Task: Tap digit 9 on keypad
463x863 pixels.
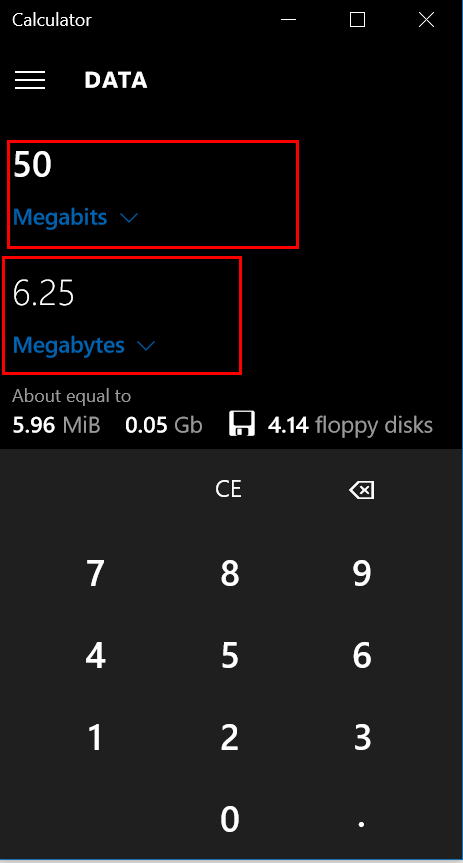Action: point(362,573)
